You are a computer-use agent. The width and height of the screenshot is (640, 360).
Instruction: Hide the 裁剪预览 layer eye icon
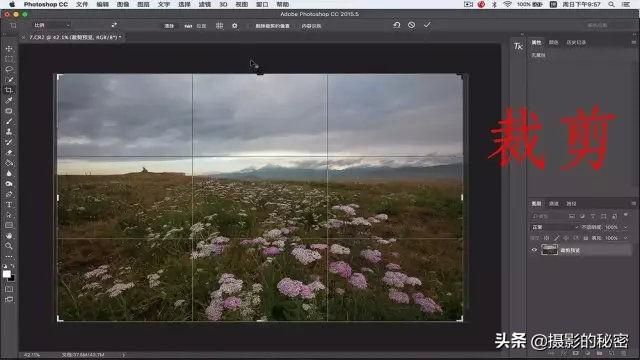[x=534, y=250]
